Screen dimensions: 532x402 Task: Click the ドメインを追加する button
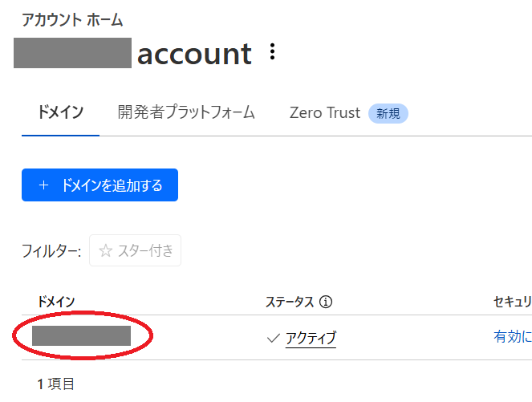click(99, 185)
